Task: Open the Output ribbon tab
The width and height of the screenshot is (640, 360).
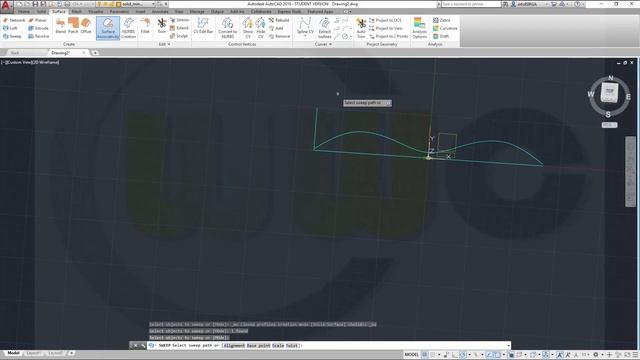Action: 217,12
